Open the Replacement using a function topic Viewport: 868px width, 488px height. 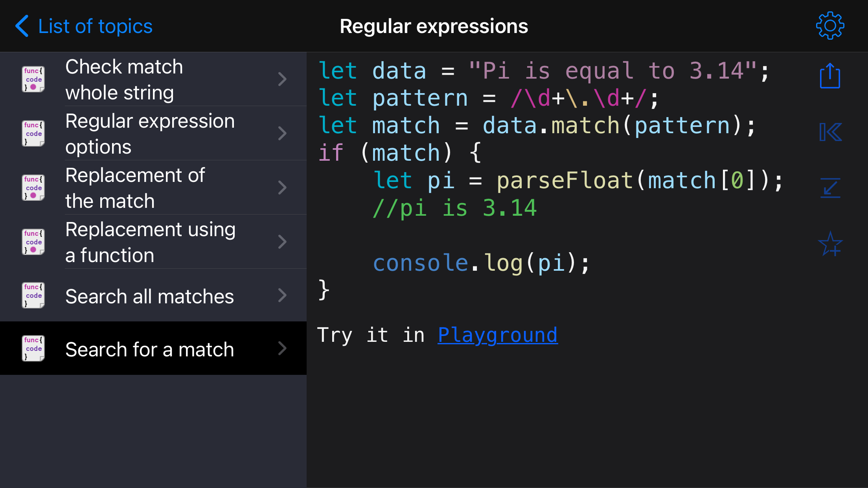(x=150, y=242)
